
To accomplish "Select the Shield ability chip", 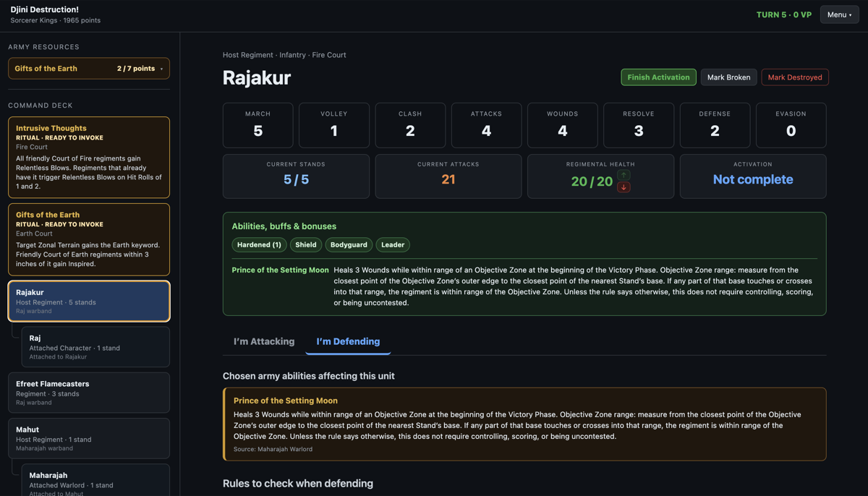I will 306,245.
